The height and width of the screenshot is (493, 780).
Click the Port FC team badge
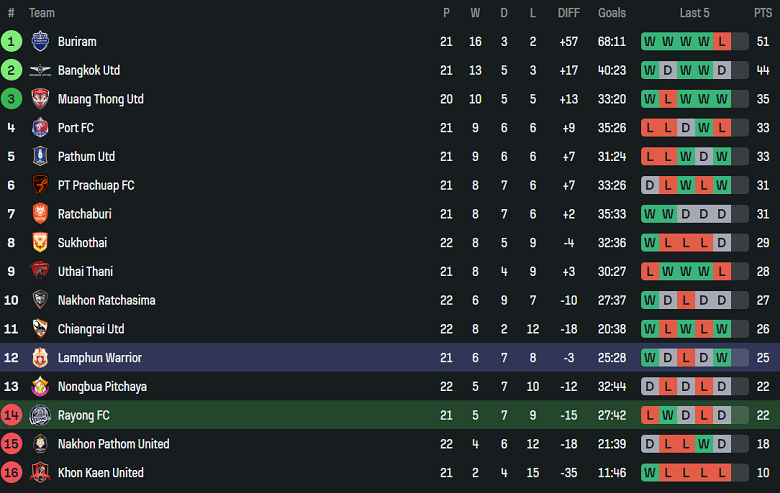tap(40, 128)
